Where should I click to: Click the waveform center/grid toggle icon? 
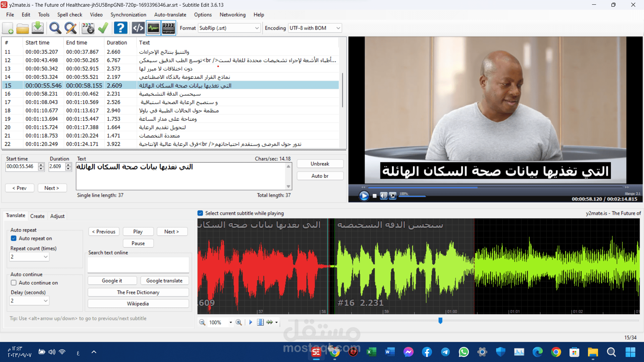pos(260,322)
